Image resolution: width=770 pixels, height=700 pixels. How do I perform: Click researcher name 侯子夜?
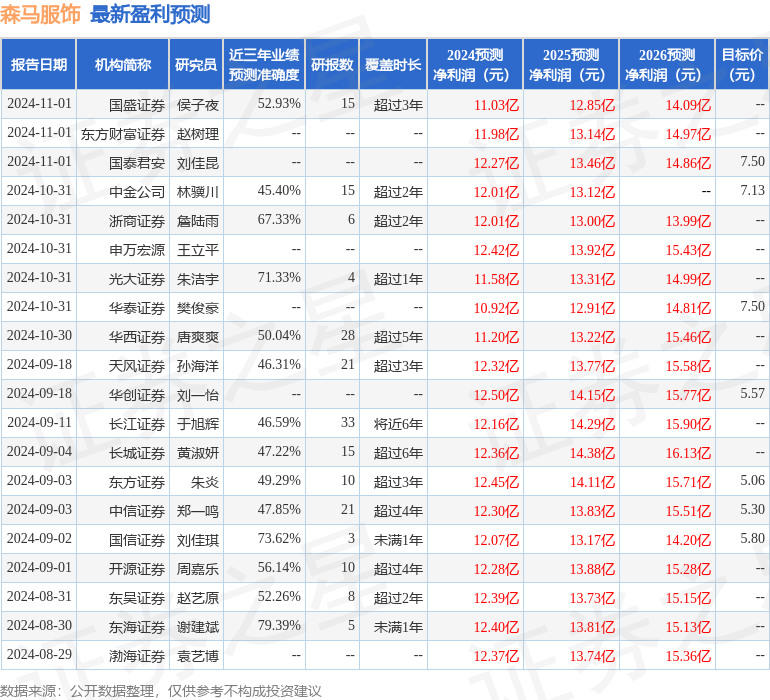[x=198, y=105]
